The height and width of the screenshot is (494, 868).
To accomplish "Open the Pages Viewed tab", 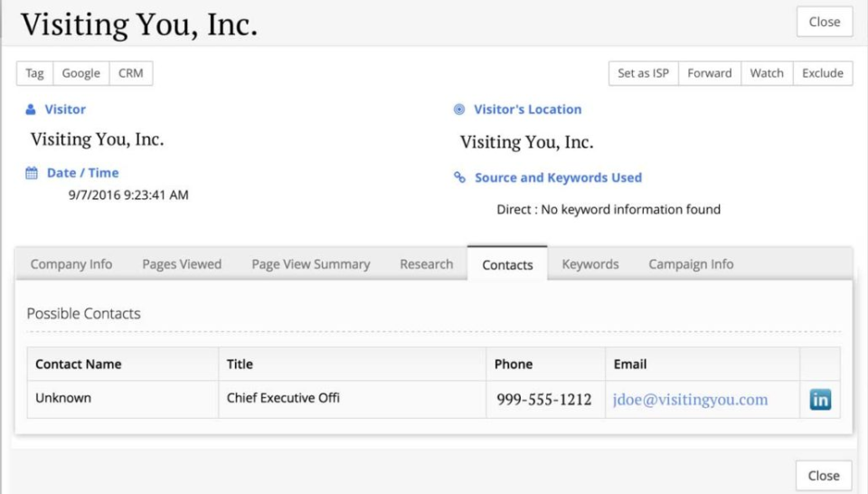I will [x=182, y=264].
